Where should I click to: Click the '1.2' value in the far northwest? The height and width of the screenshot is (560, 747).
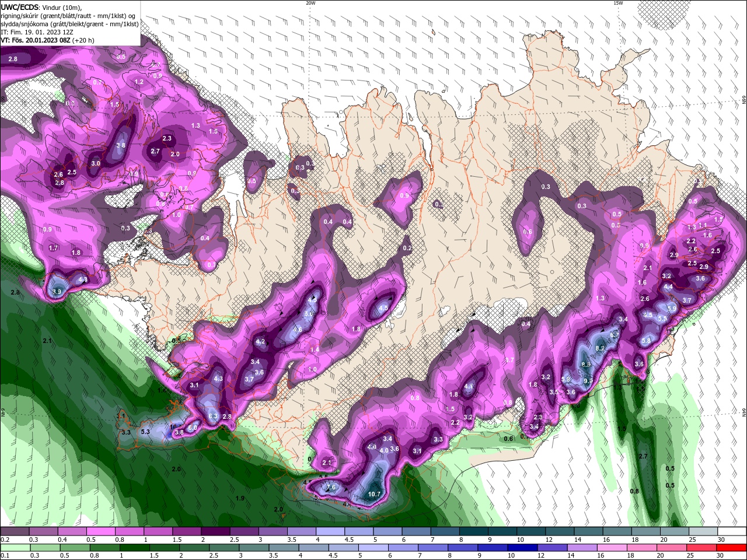coord(139,82)
